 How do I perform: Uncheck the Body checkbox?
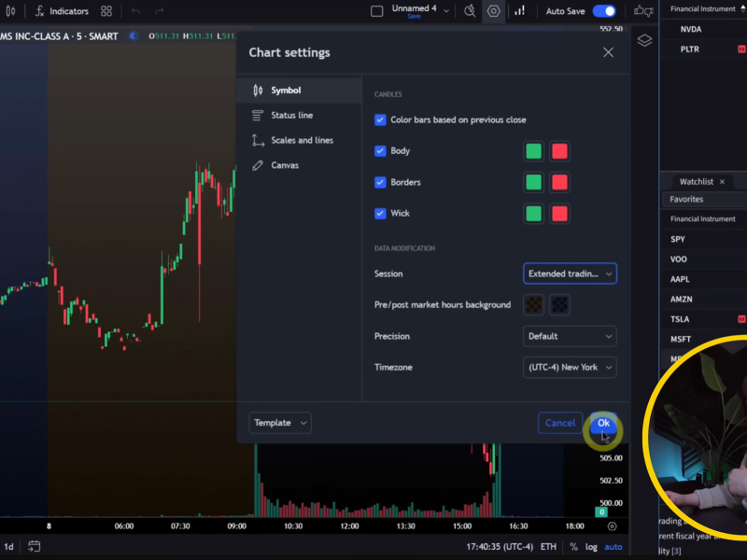click(380, 151)
